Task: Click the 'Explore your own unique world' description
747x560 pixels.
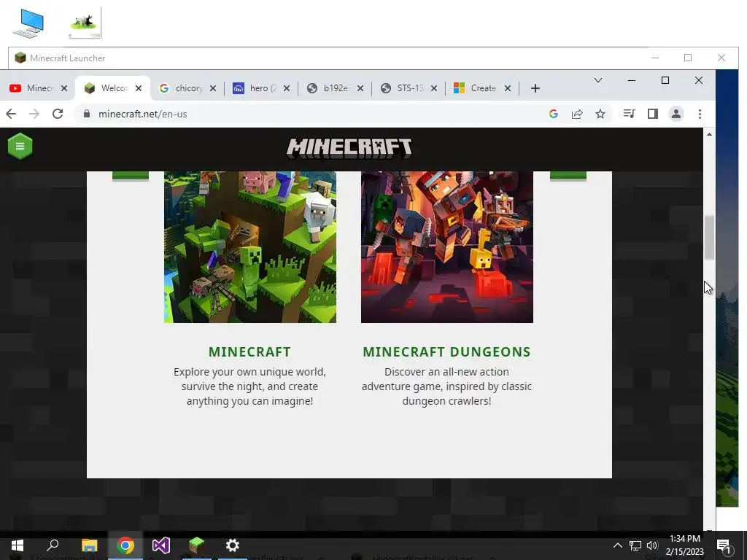Action: point(249,386)
